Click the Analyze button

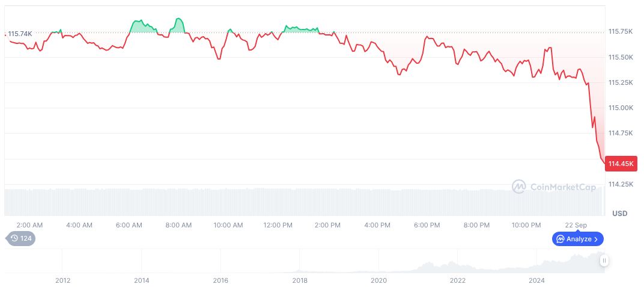click(x=577, y=239)
